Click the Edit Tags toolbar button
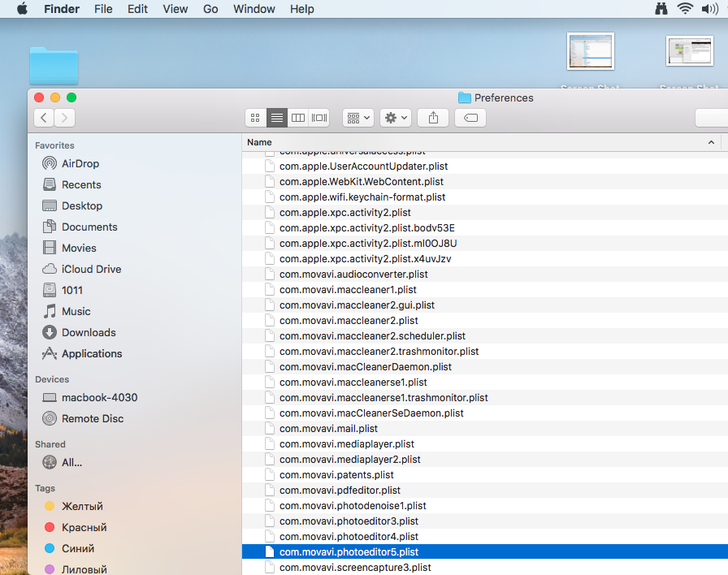The image size is (728, 575). point(470,118)
